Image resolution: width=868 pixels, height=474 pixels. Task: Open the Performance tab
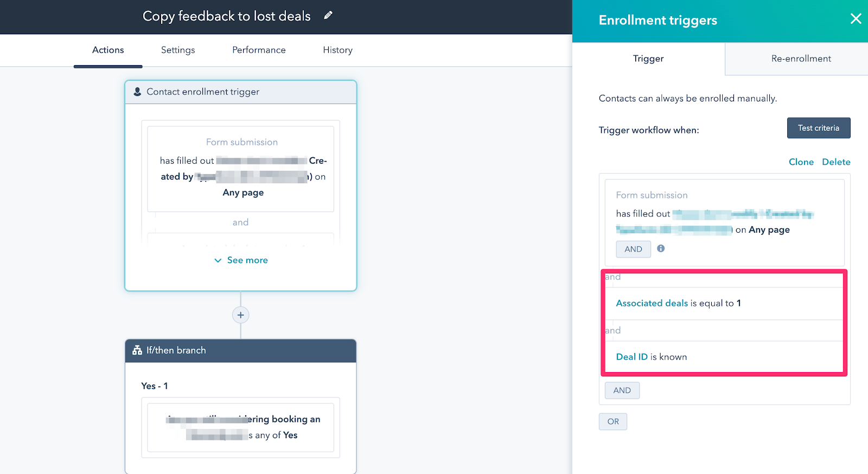(x=259, y=50)
